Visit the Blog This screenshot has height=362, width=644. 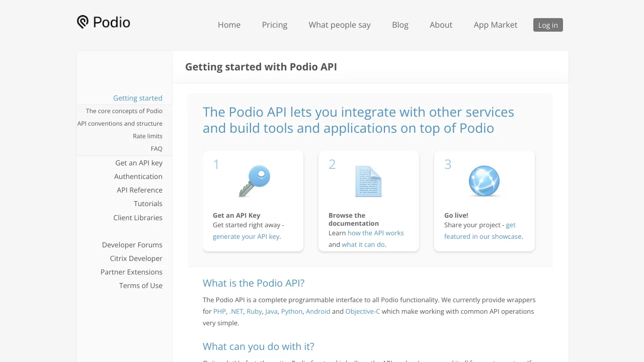(x=400, y=25)
